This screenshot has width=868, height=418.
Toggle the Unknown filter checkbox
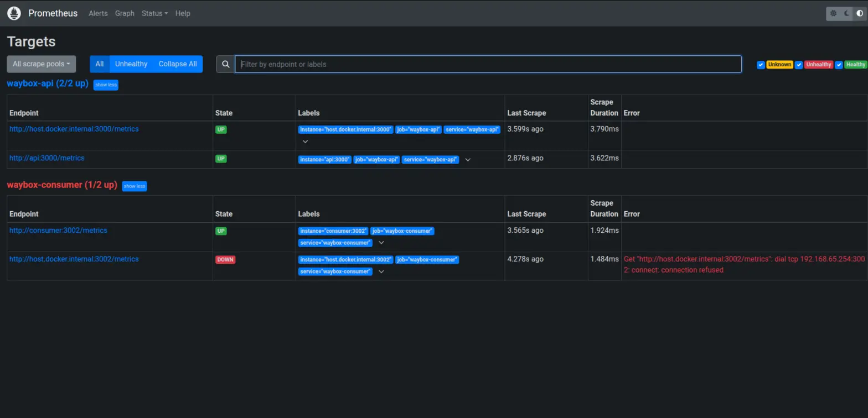pos(761,65)
